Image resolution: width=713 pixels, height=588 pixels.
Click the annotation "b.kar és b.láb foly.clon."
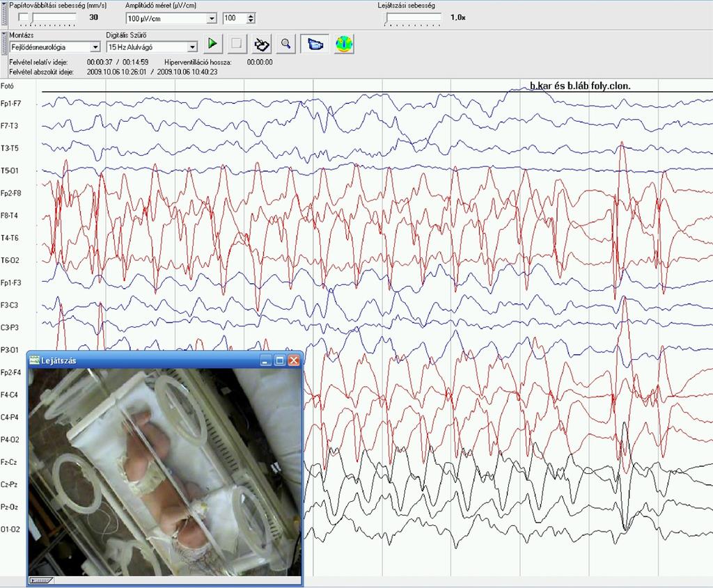click(580, 86)
